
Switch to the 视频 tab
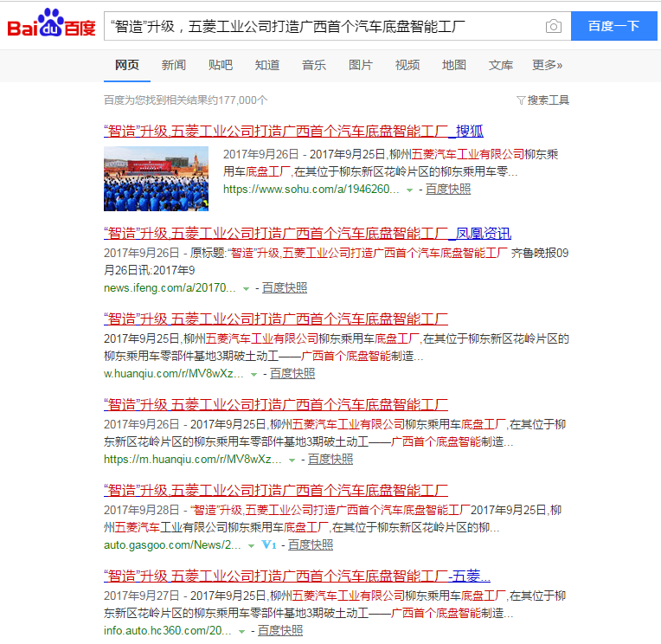tap(408, 65)
